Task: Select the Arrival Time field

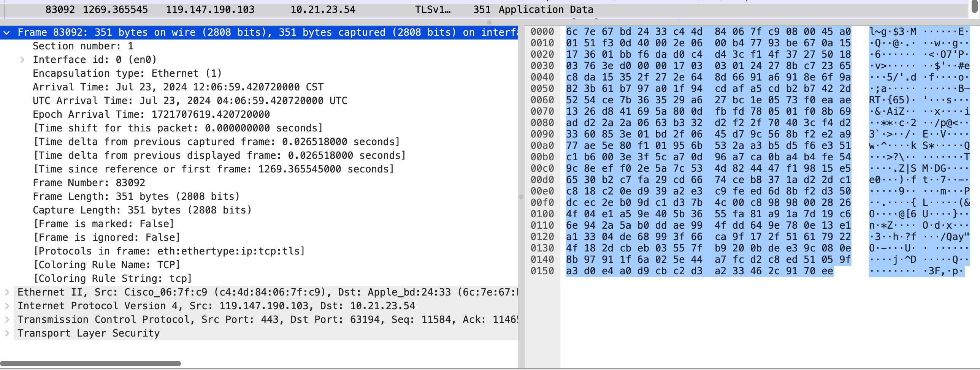Action: click(x=178, y=87)
